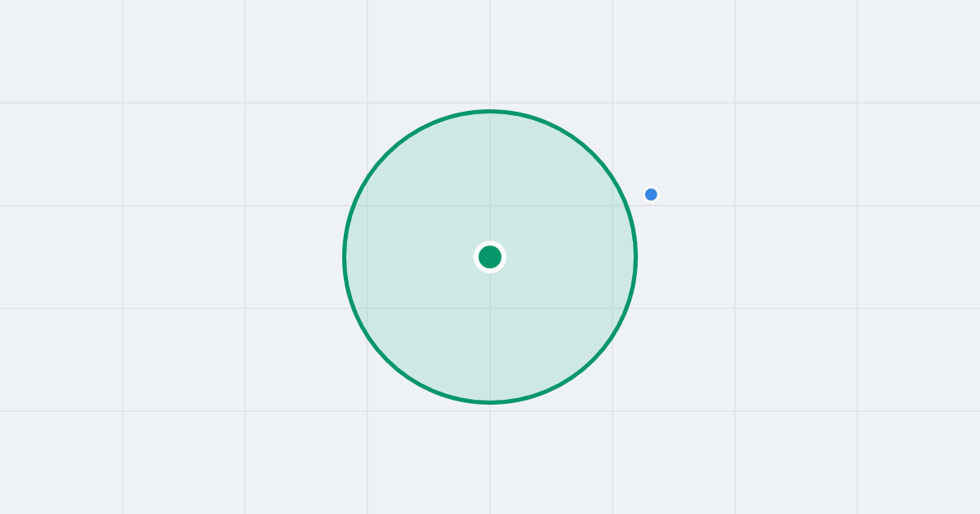Screen dimensions: 980x514
Task: Click the vertical grid line through the circle center
Action: 490,49
